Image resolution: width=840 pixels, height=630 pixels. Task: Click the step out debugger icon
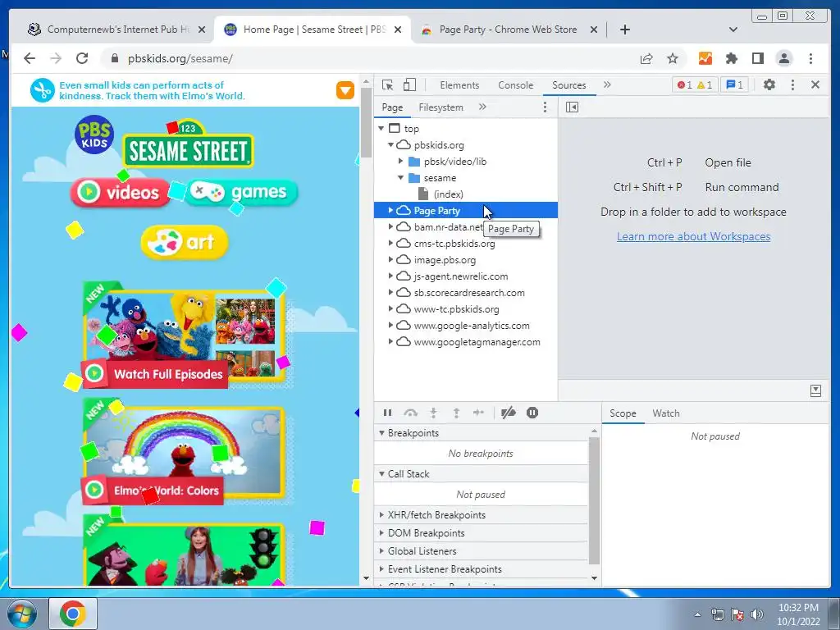click(x=456, y=413)
